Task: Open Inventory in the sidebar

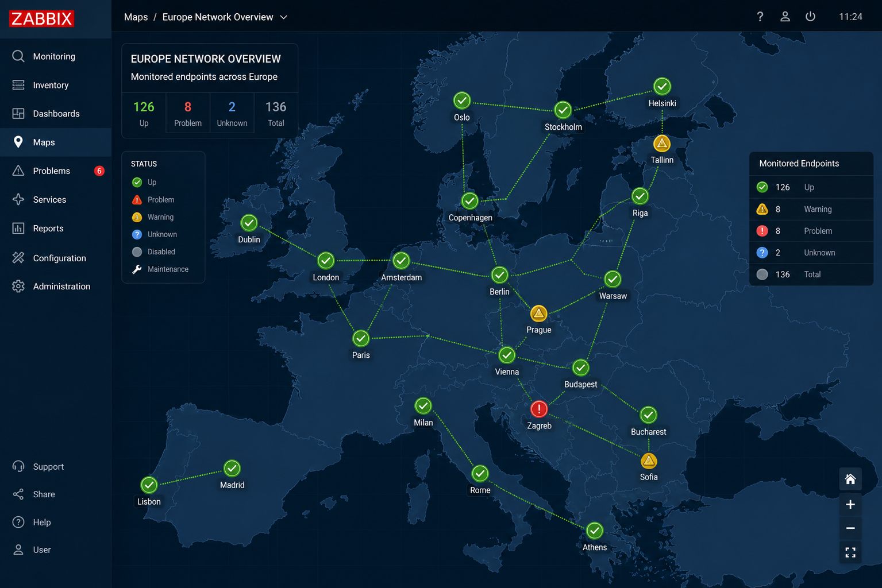Action: (56, 85)
